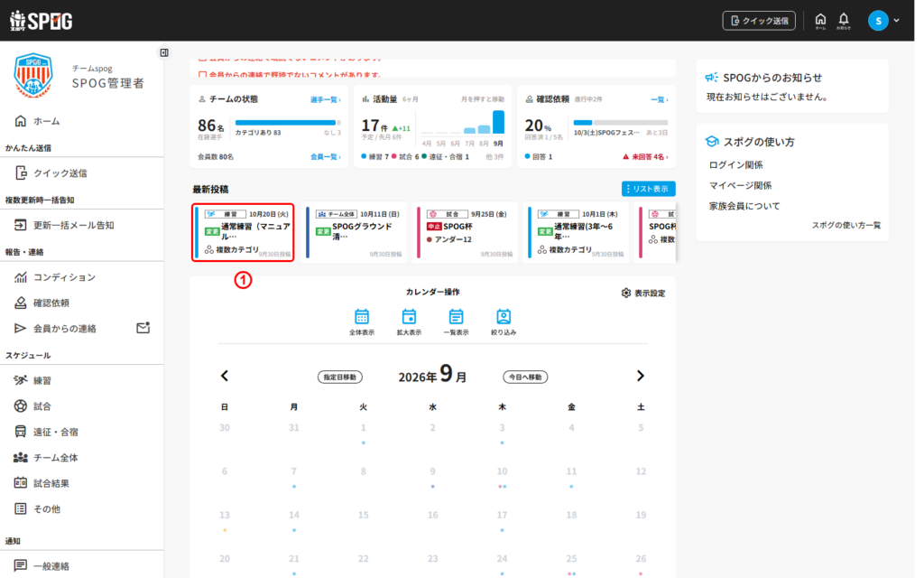
Task: Click the SPOG logo in the header
Action: coord(42,21)
